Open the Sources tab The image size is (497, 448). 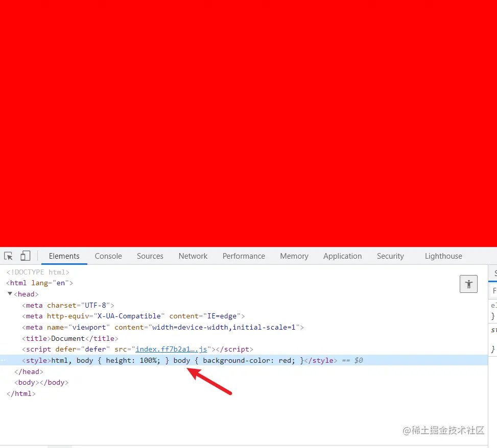150,256
